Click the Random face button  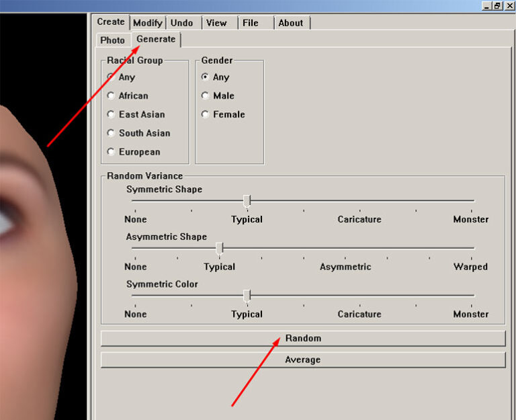(x=303, y=338)
